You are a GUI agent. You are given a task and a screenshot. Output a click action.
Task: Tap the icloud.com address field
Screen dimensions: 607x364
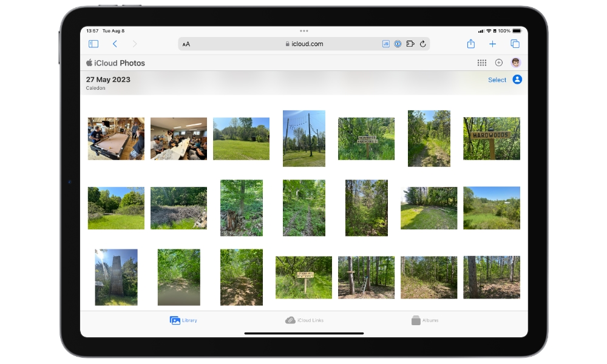[303, 44]
